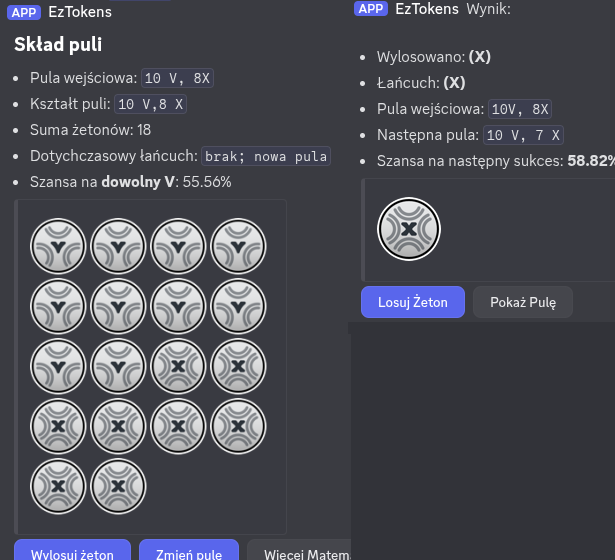The height and width of the screenshot is (560, 615).
Task: Click the APP badge above Skład puli
Action: [x=24, y=12]
